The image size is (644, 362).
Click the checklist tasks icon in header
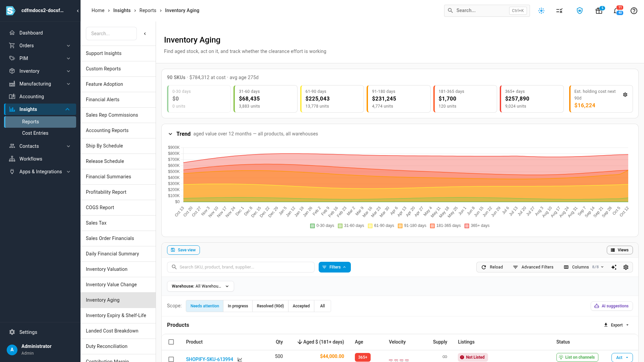tap(559, 11)
